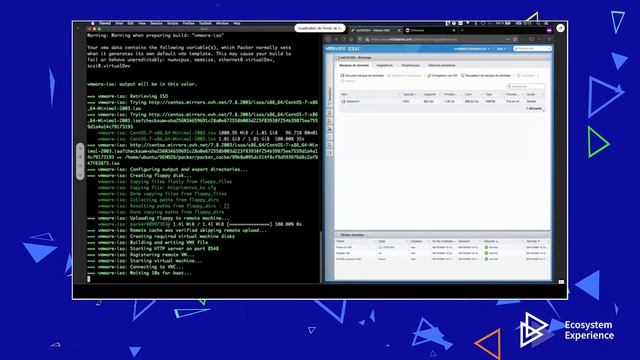Click the third task row in recent tasks
This screenshot has width=640, height=360.
click(442, 259)
